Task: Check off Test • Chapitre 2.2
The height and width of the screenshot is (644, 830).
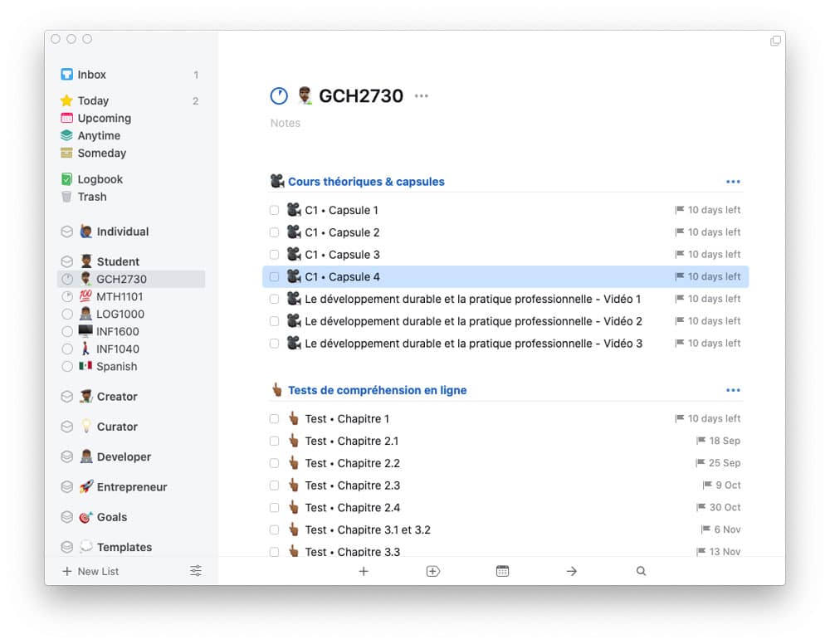Action: [274, 463]
